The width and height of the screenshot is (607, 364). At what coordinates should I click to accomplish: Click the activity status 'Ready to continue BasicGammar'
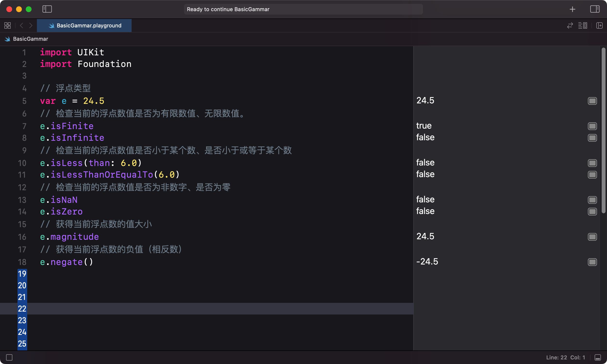click(x=303, y=9)
